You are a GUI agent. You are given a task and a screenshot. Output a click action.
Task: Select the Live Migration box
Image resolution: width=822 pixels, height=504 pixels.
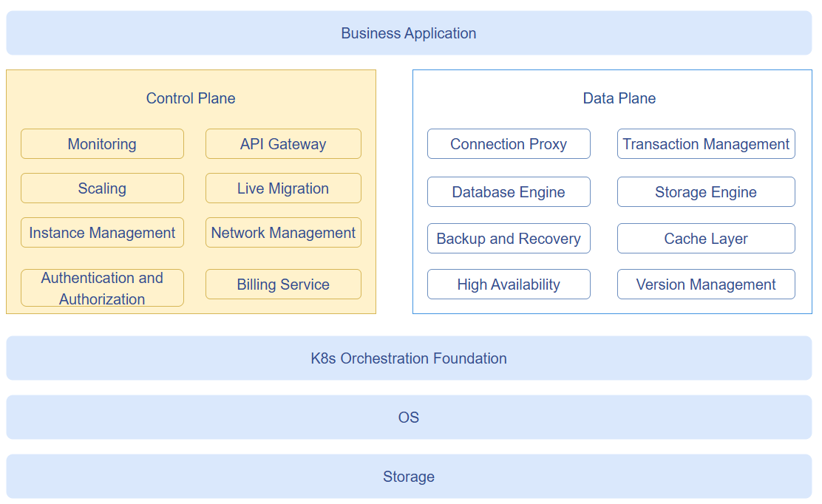point(283,188)
